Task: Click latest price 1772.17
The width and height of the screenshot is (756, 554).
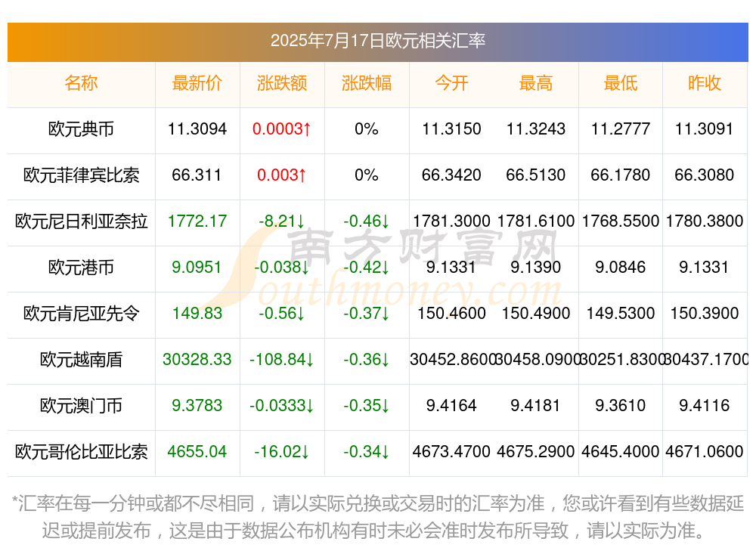Action: (197, 221)
